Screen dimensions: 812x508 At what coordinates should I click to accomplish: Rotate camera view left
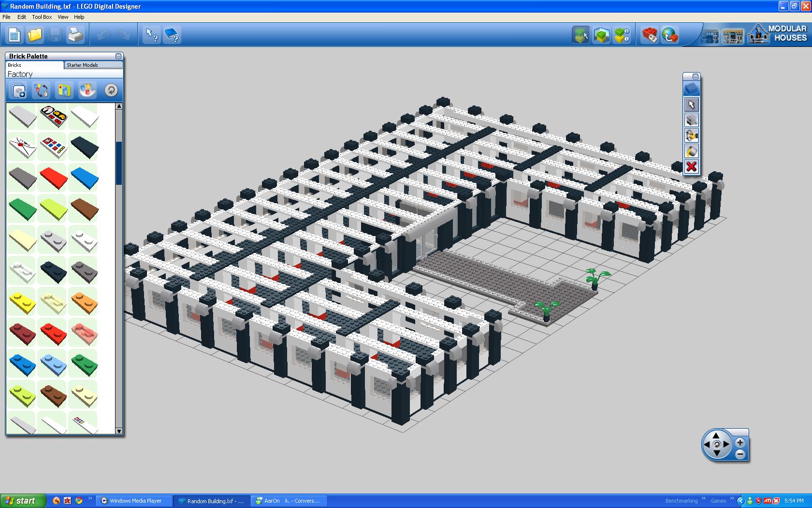click(707, 445)
